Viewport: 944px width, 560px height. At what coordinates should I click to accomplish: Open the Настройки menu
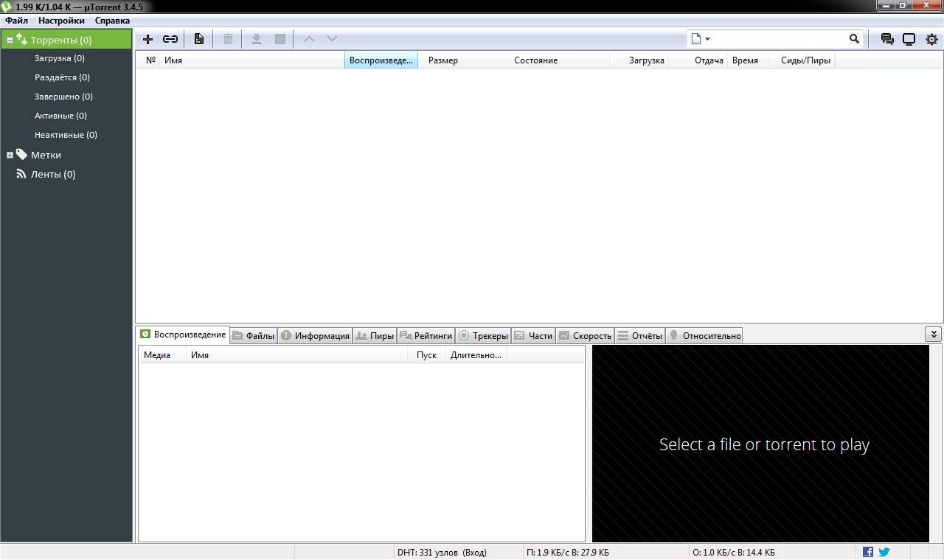pyautogui.click(x=60, y=20)
